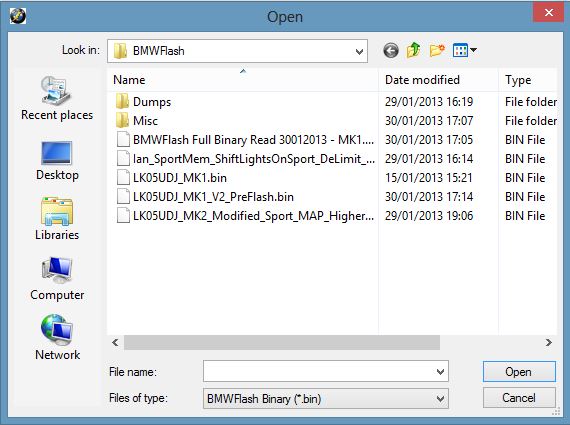Viewport: 570px width, 425px height.
Task: Open the View menu icon
Action: click(464, 50)
